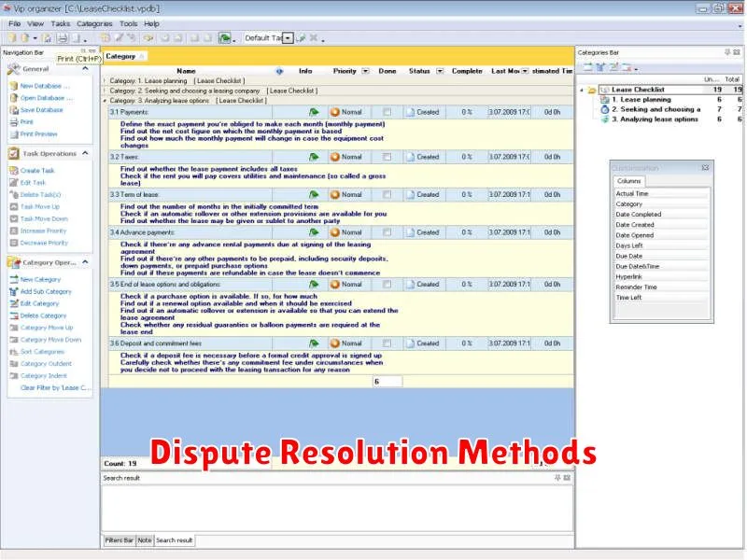This screenshot has height=560, width=747.
Task: Select 2. Seeking and choosing category in tree
Action: (655, 109)
